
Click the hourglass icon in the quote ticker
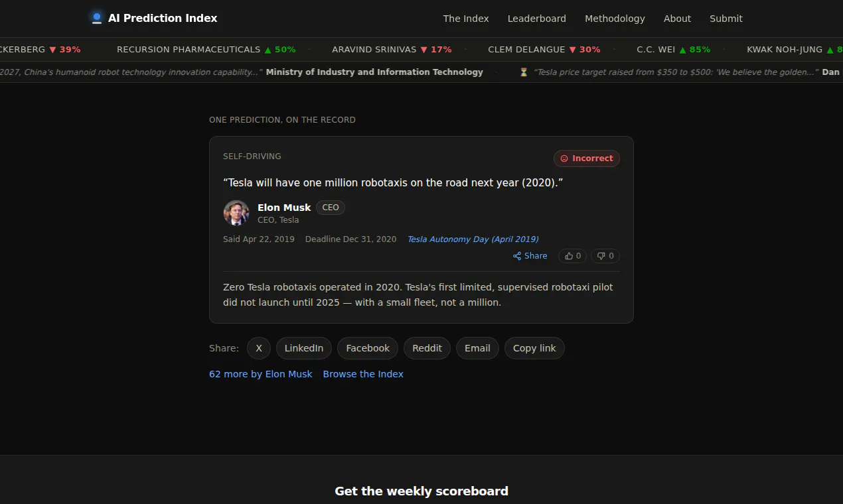pos(524,72)
